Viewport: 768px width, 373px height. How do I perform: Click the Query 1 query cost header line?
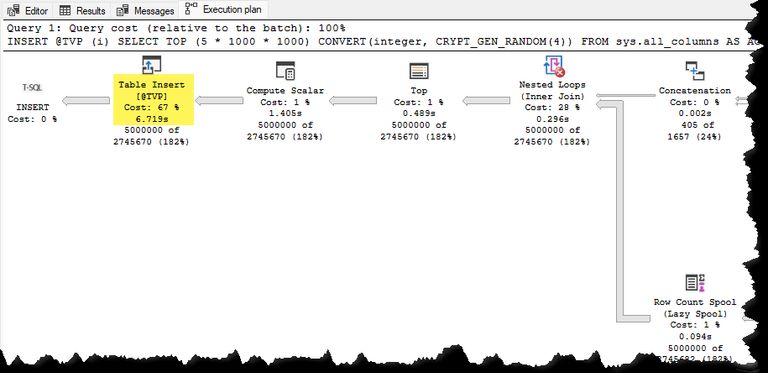click(176, 28)
